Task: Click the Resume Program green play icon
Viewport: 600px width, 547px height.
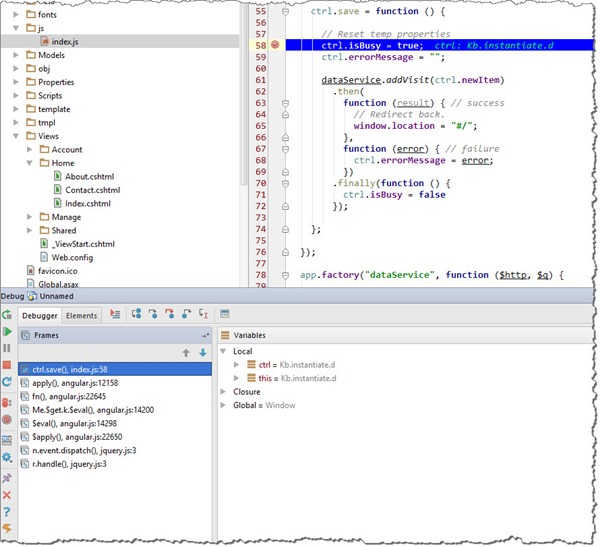Action: click(8, 331)
